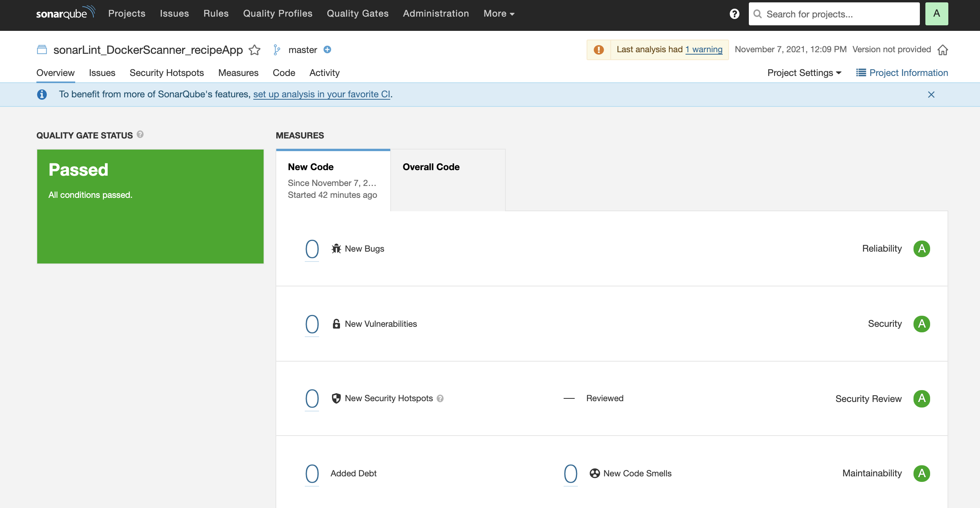
Task: Click the project name sonarLint_DockerScanner_recipeApp
Action: (148, 50)
